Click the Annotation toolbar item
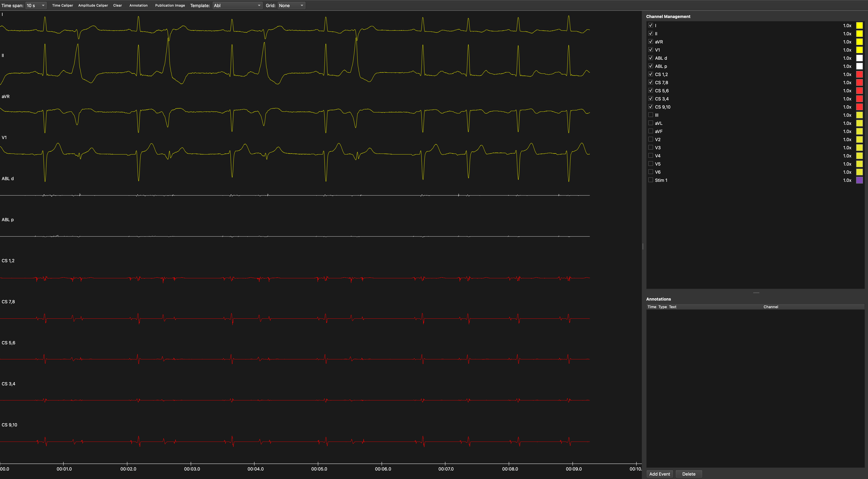This screenshot has width=868, height=479. [x=139, y=5]
